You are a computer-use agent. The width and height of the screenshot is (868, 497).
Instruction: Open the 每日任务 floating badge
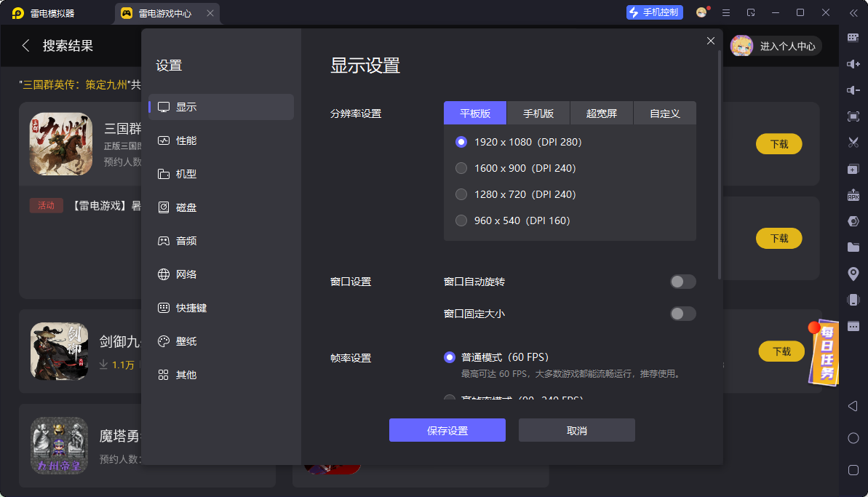[x=823, y=352]
